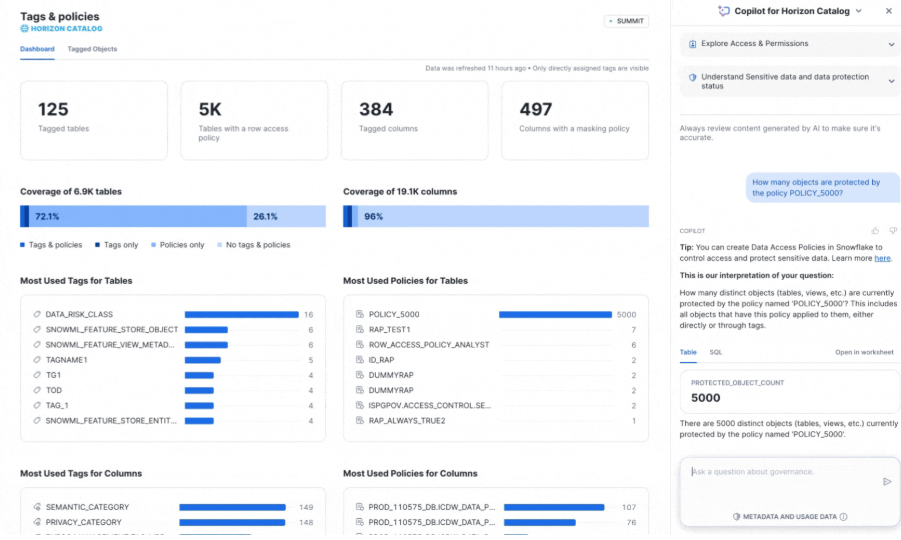Click the shield icon beside Understand Sensitive data
The width and height of the screenshot is (901, 540).
(692, 77)
